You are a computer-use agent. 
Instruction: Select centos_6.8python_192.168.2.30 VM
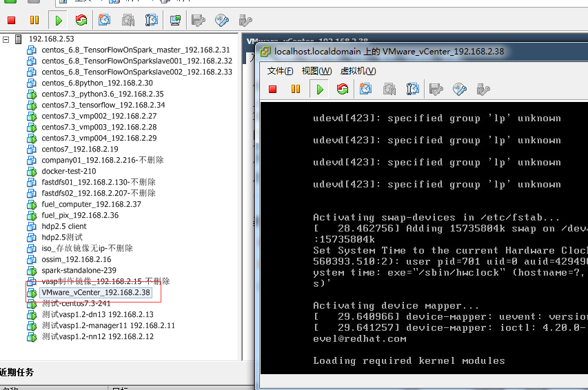click(x=97, y=83)
